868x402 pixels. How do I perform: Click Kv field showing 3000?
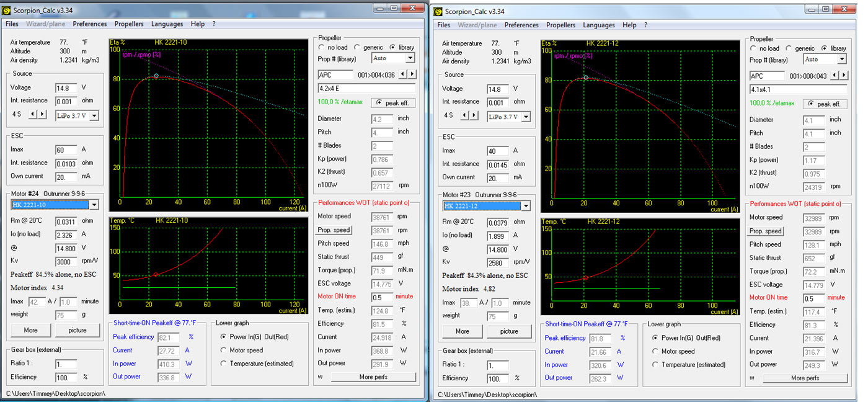click(66, 262)
